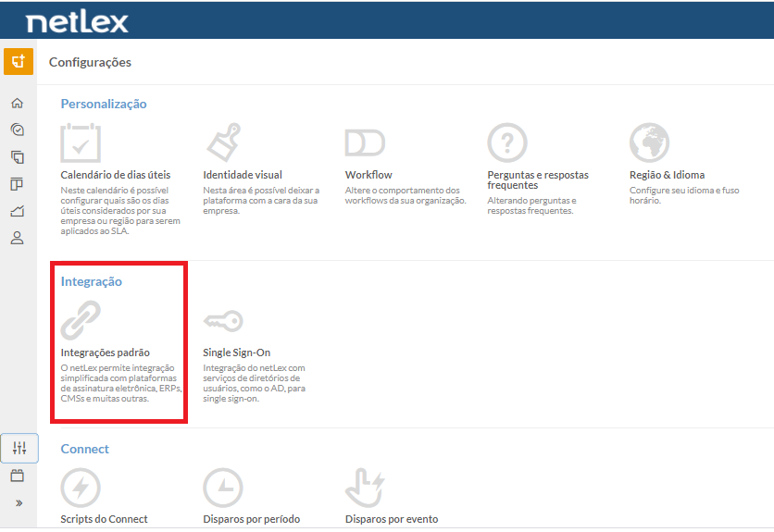This screenshot has width=774, height=532.
Task: Click the chain link Integrações padrão icon
Action: 81,321
